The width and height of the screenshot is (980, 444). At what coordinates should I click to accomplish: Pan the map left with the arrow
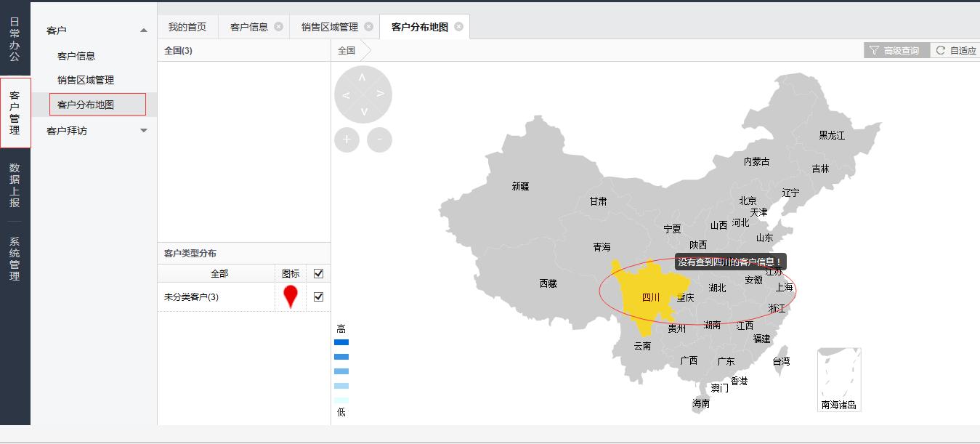pyautogui.click(x=346, y=94)
